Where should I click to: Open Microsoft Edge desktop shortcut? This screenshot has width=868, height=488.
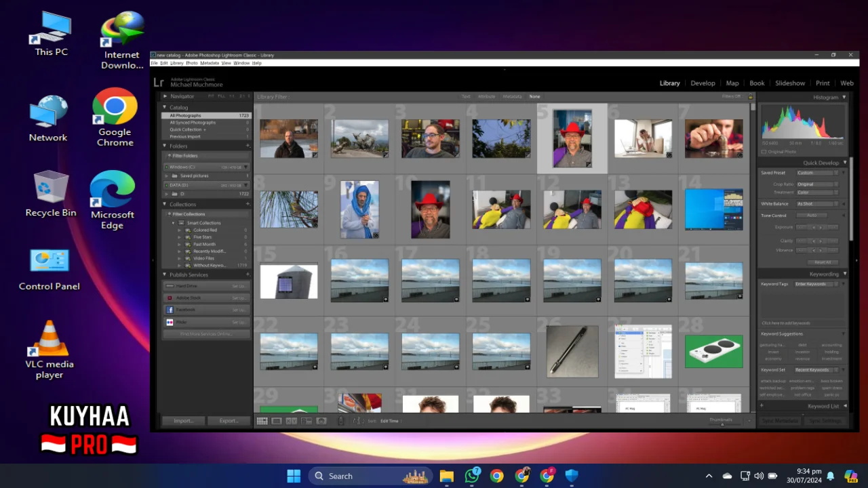click(x=112, y=199)
